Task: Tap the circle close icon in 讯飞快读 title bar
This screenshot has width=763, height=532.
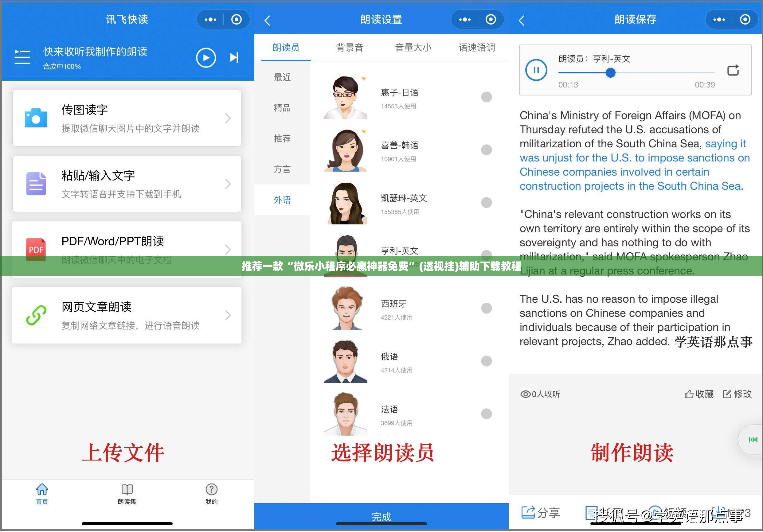Action: click(x=236, y=20)
